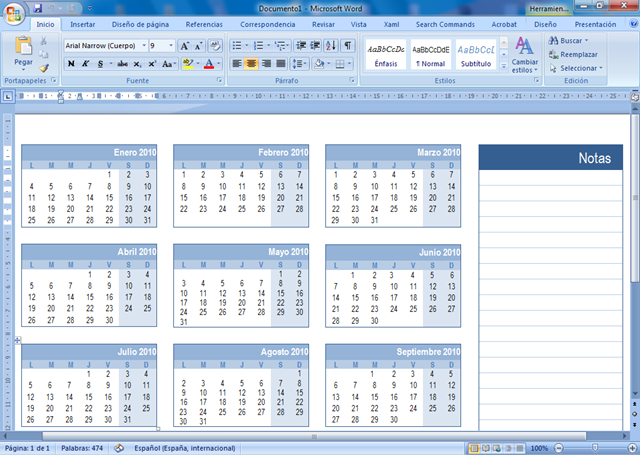This screenshot has width=640, height=455.
Task: Expand the styles gallery more arrow
Action: (x=504, y=65)
